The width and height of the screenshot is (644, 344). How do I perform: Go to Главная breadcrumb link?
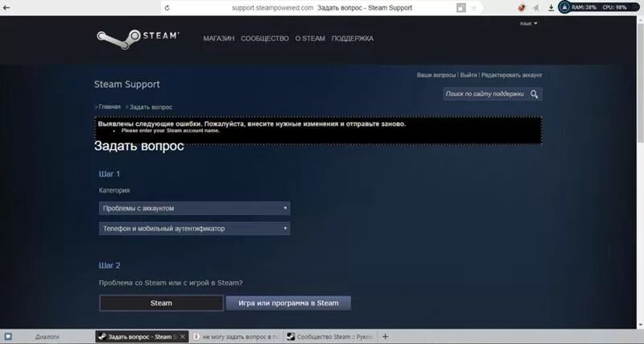click(x=109, y=107)
